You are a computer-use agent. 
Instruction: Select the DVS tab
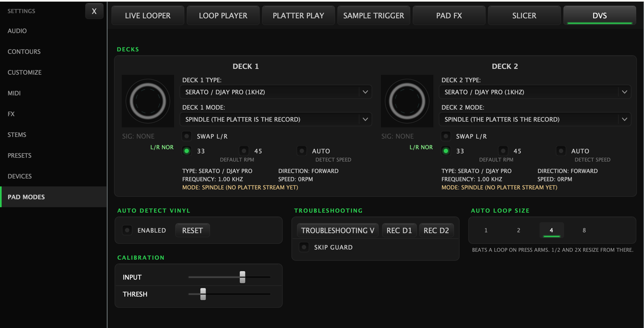600,16
